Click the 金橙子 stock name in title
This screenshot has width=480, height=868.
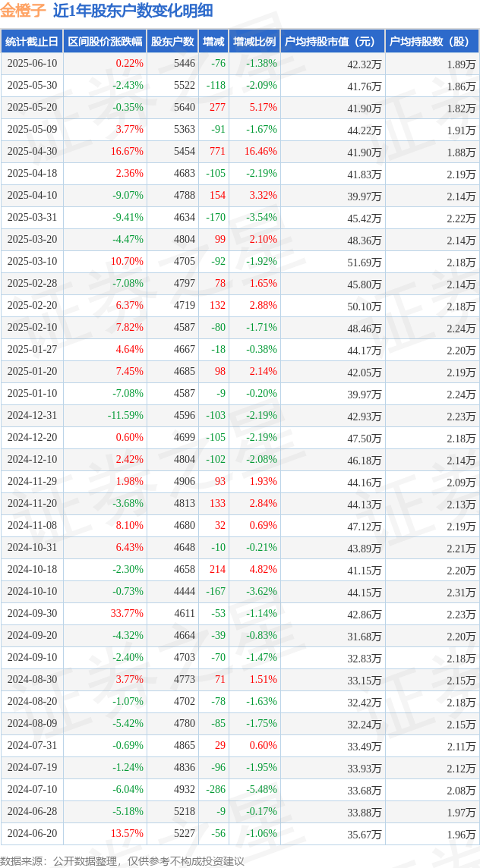[23, 11]
